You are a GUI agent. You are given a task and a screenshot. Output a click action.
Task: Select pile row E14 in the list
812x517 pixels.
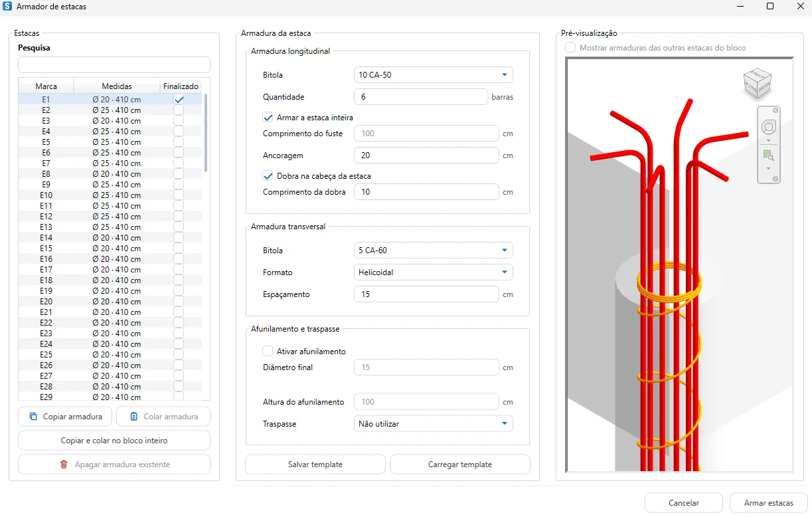110,238
